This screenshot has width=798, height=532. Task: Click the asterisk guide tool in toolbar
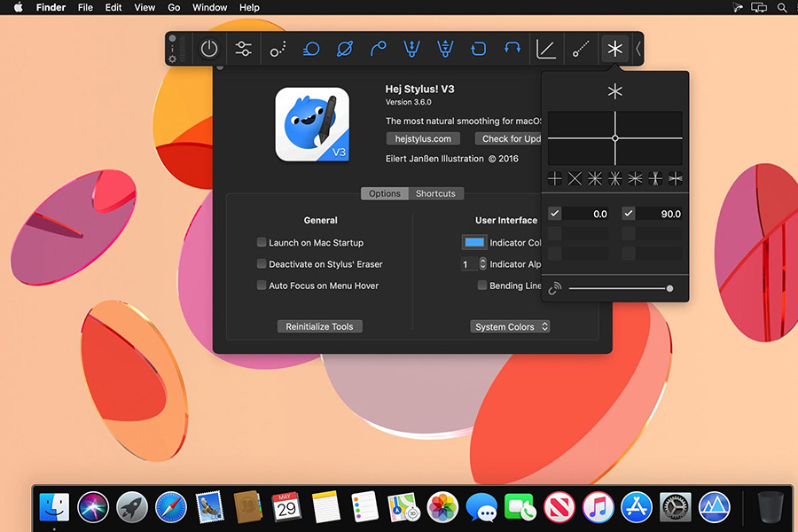tap(614, 49)
